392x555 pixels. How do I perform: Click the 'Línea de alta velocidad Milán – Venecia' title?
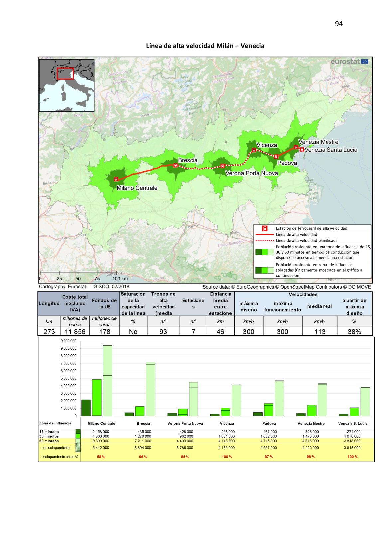(x=205, y=46)
